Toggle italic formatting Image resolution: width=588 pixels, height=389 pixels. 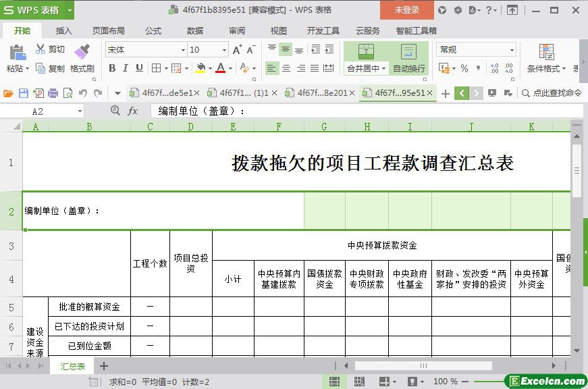click(x=126, y=68)
